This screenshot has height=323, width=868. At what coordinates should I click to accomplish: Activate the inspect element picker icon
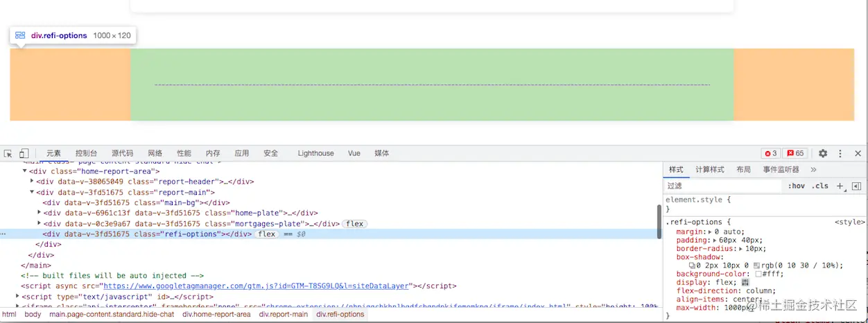(x=8, y=153)
